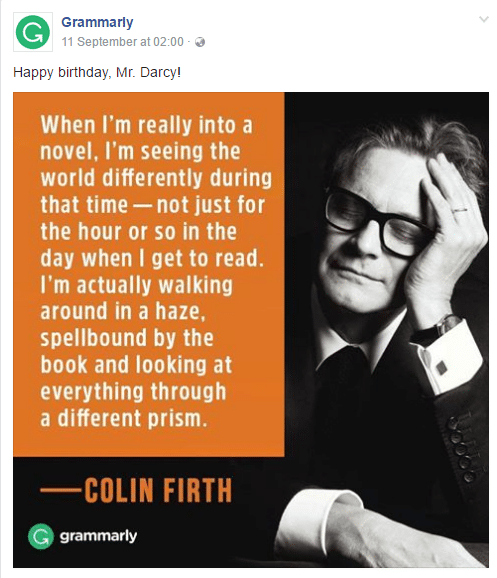Screen dimensions: 497x578
Task: Click the Grammarly green profile avatar
Action: click(33, 32)
